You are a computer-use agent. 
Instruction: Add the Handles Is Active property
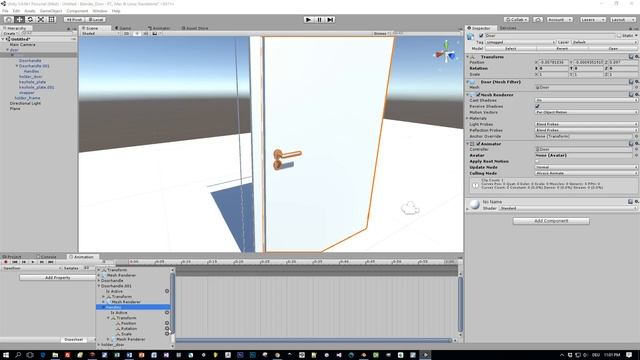click(167, 313)
